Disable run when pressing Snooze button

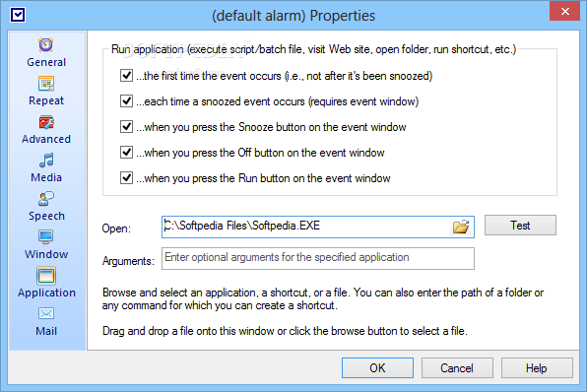point(126,126)
